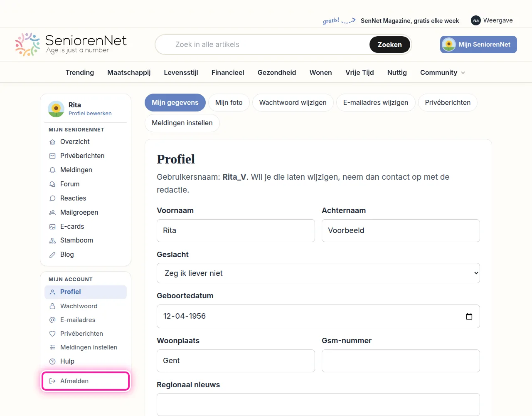Click the E-mailadres at-sign icon
This screenshot has height=416, width=532.
(x=52, y=320)
